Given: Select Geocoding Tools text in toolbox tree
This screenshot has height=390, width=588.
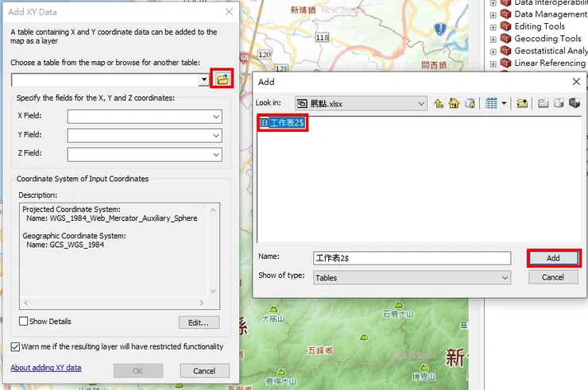Looking at the screenshot, I should pyautogui.click(x=547, y=39).
